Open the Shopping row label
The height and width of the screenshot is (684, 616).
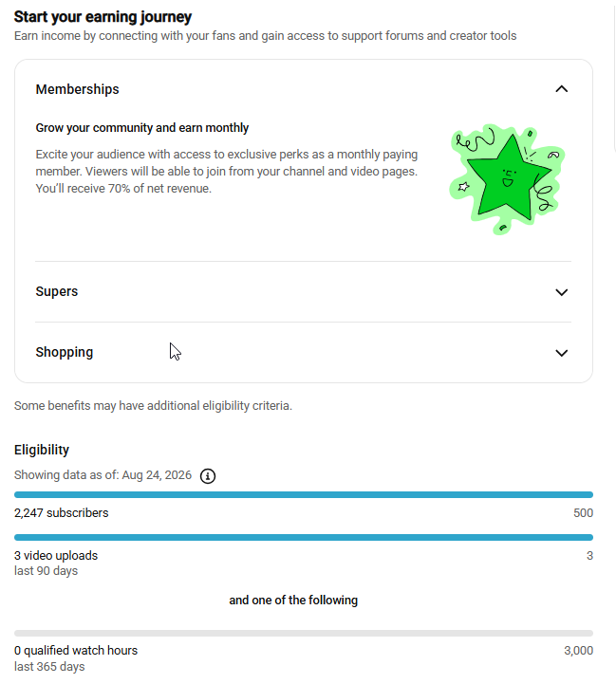coord(65,353)
